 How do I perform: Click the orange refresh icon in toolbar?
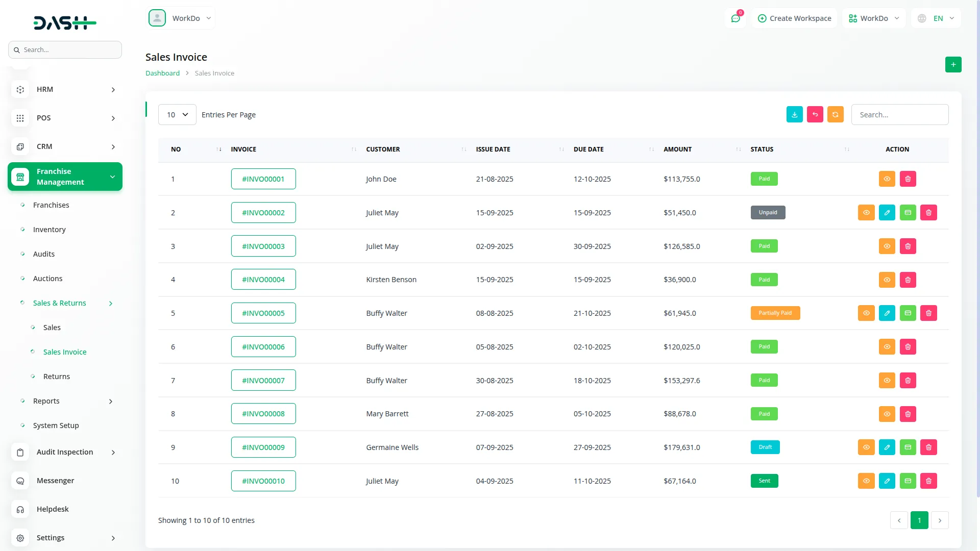pyautogui.click(x=836, y=115)
